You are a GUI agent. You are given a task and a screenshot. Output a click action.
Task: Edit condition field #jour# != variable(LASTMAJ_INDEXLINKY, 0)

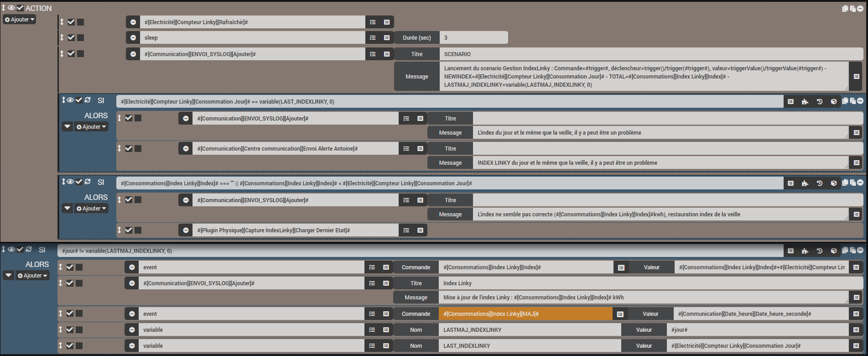point(421,251)
